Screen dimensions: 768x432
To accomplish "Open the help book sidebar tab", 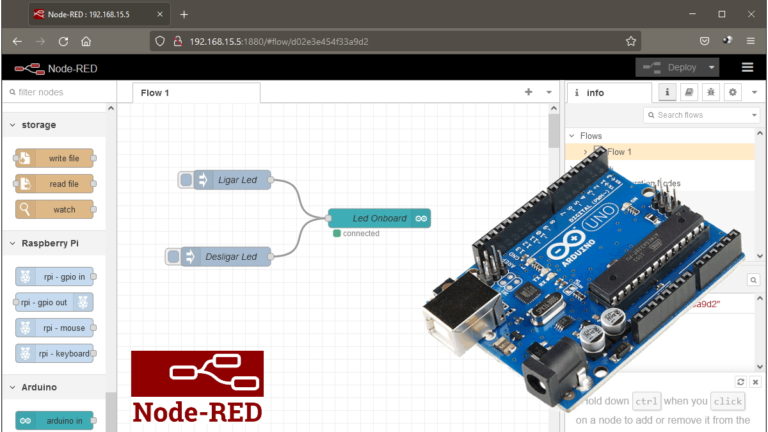I will pyautogui.click(x=689, y=92).
